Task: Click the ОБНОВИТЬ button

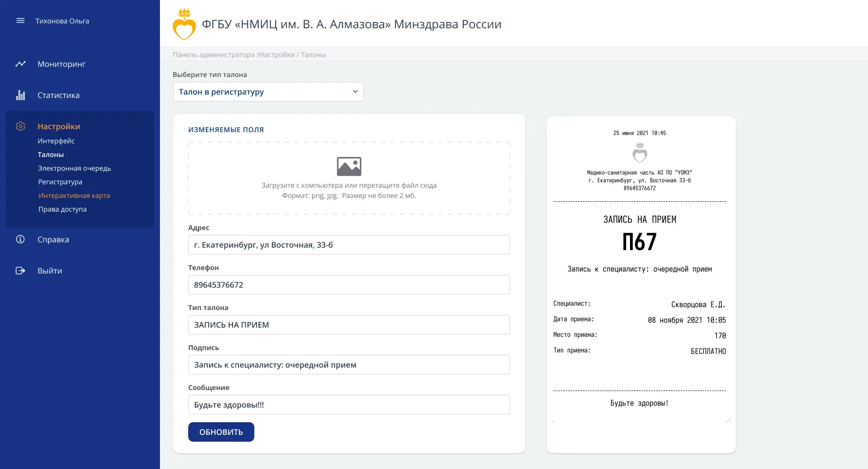Action: point(221,432)
